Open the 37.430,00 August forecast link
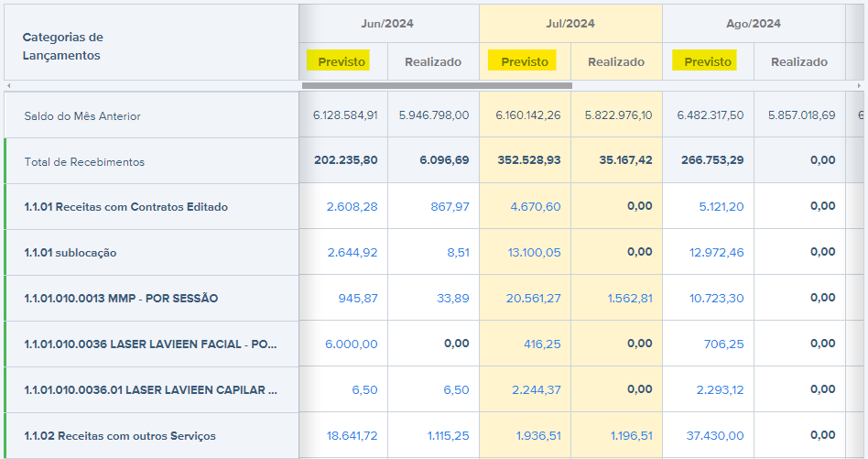 point(718,436)
